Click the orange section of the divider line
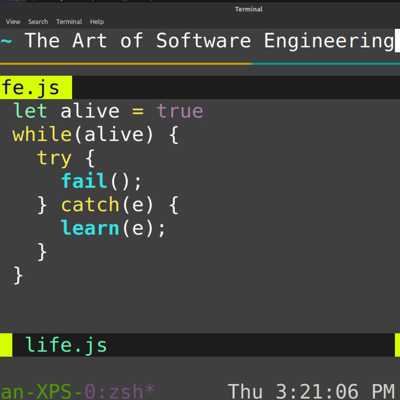The height and width of the screenshot is (400, 400). click(126, 63)
